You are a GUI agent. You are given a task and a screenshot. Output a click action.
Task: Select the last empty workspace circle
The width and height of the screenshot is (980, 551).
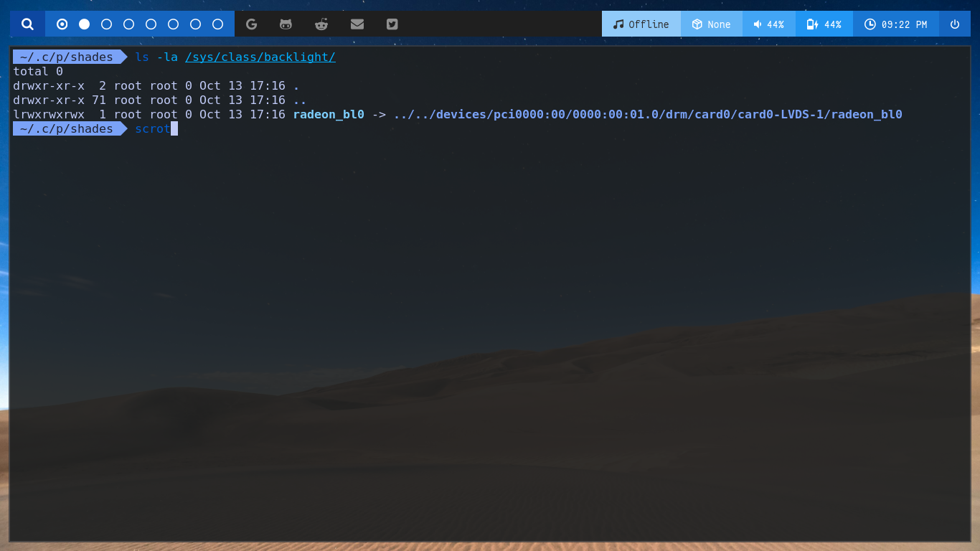click(x=217, y=24)
